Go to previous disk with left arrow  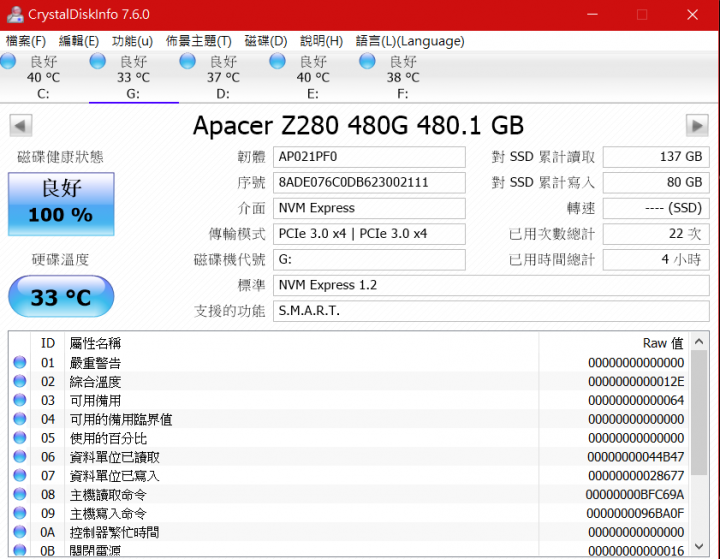tap(21, 125)
